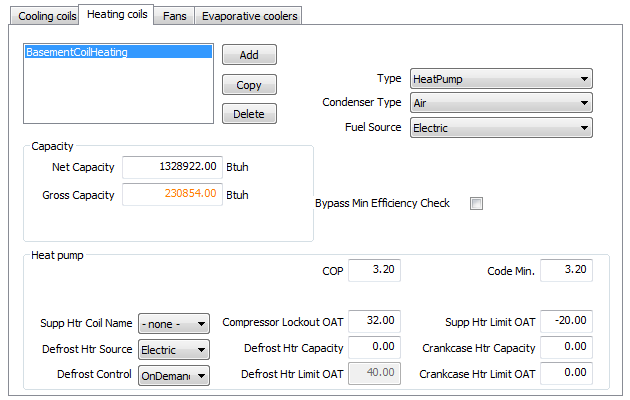Open the Type dropdown showing HeatPump
Viewport: 630px width, 400px height.
coord(501,79)
